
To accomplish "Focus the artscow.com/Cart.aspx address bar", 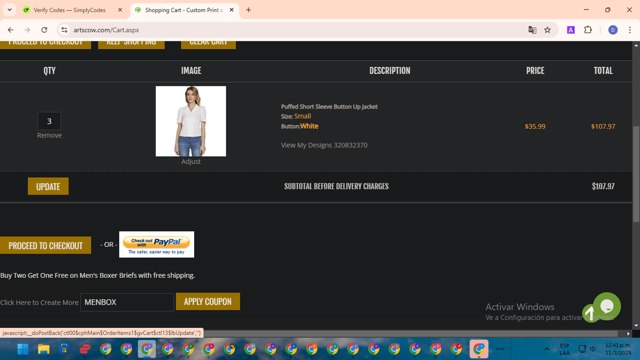I will pyautogui.click(x=298, y=30).
